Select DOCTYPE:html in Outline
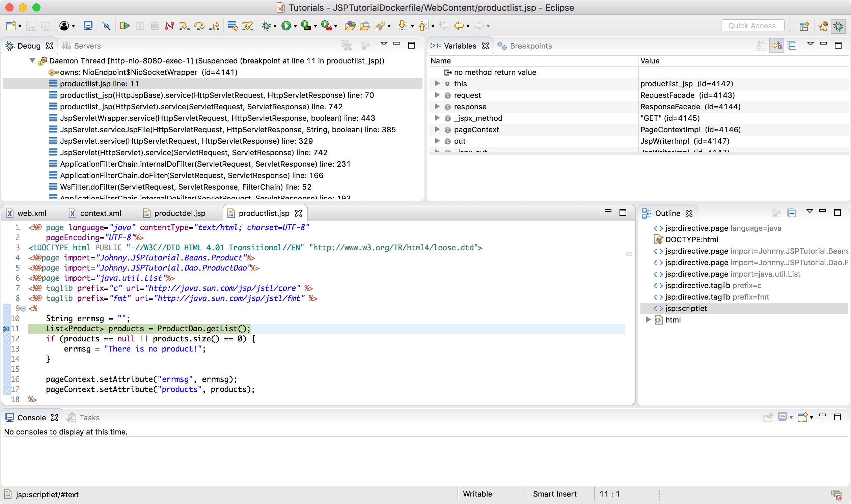This screenshot has height=504, width=851. pyautogui.click(x=686, y=240)
